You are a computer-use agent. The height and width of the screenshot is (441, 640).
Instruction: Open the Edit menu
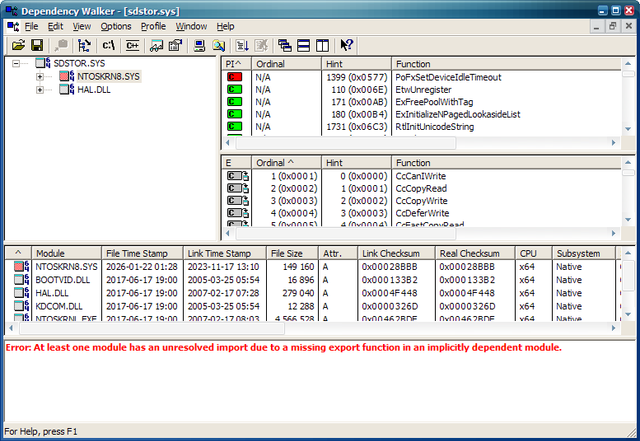click(x=55, y=27)
